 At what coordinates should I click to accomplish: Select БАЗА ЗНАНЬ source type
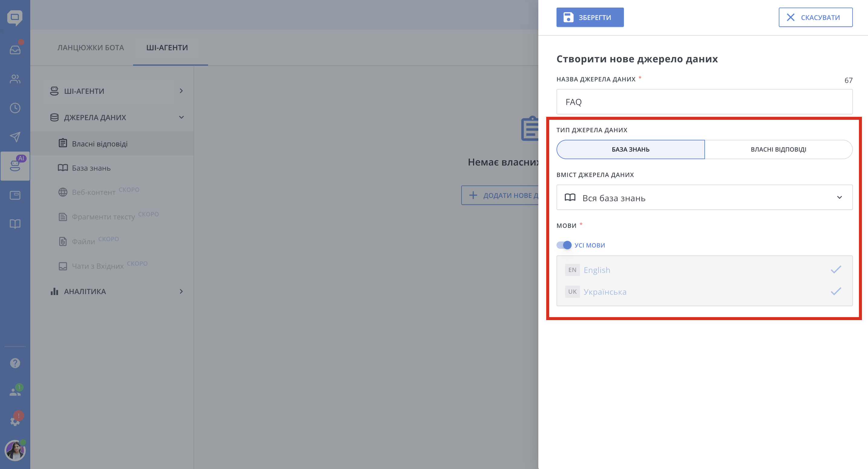coord(631,149)
